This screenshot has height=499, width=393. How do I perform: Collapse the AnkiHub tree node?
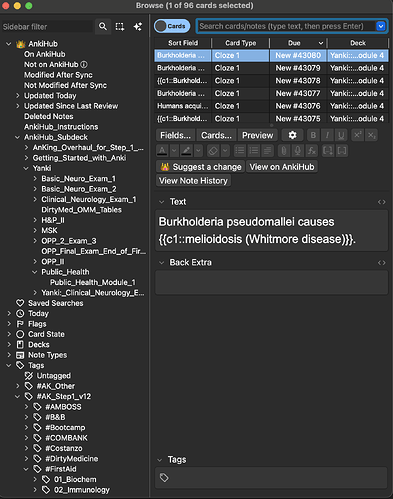click(9, 44)
